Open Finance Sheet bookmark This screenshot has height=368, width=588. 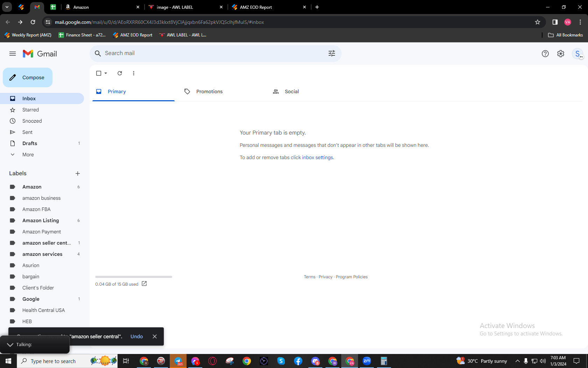pyautogui.click(x=82, y=35)
